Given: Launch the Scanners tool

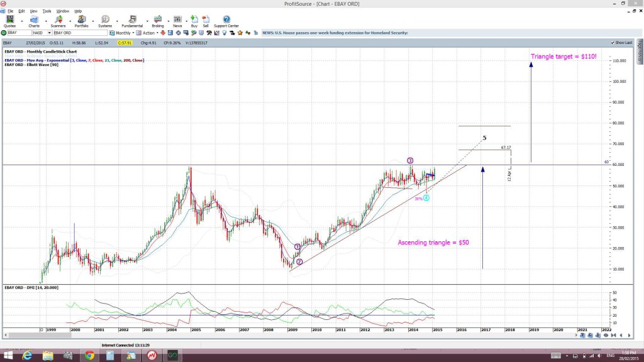Looking at the screenshot, I should [58, 21].
